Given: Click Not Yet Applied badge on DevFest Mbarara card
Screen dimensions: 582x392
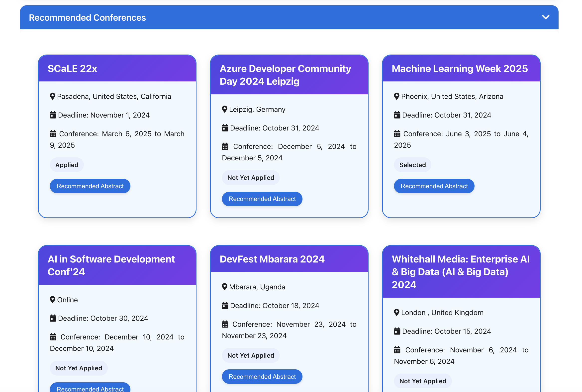Looking at the screenshot, I should (251, 355).
